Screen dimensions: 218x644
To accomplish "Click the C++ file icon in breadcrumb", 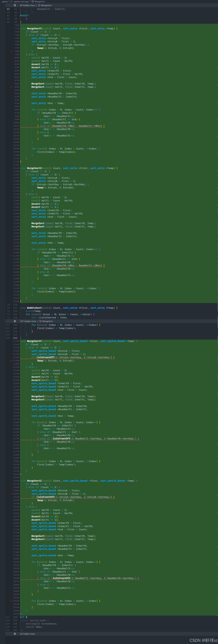I will 12,1.
